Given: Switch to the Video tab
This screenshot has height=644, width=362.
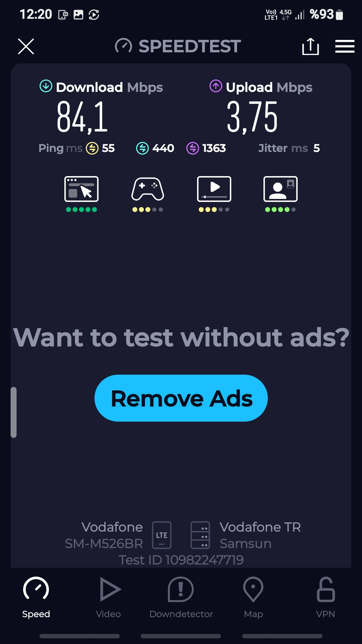Looking at the screenshot, I should pyautogui.click(x=109, y=598).
